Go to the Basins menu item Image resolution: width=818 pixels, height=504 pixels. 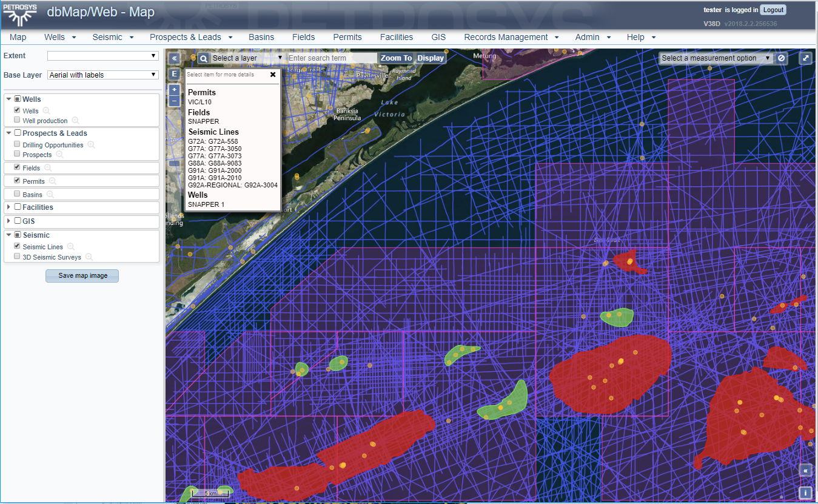pyautogui.click(x=261, y=37)
